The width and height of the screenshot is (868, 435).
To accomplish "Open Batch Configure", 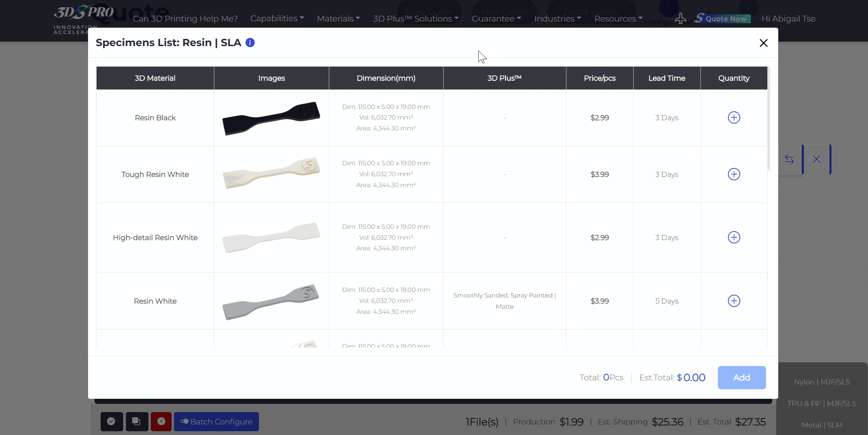I will [x=216, y=422].
